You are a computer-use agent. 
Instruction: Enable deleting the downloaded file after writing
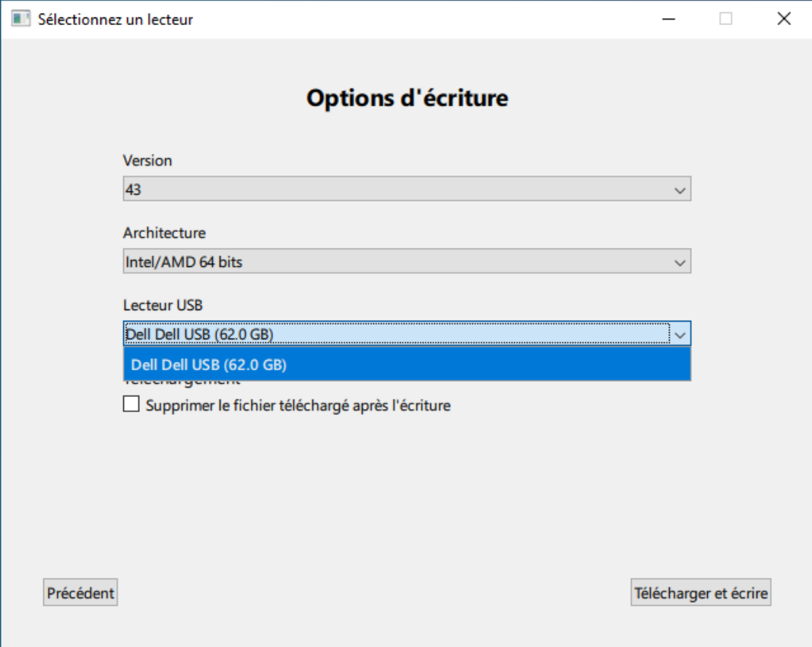[x=132, y=405]
